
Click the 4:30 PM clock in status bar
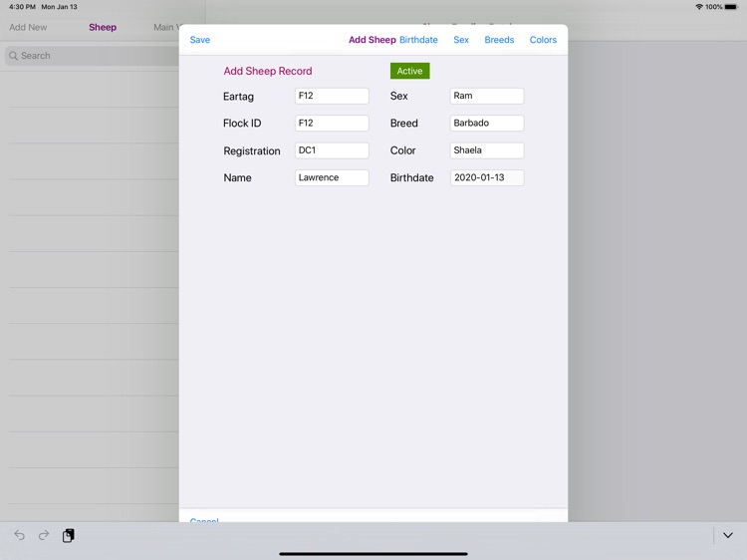[x=22, y=7]
